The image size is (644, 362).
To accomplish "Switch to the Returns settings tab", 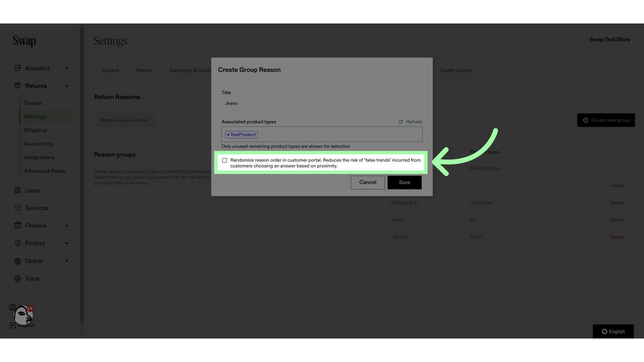I will (x=144, y=70).
